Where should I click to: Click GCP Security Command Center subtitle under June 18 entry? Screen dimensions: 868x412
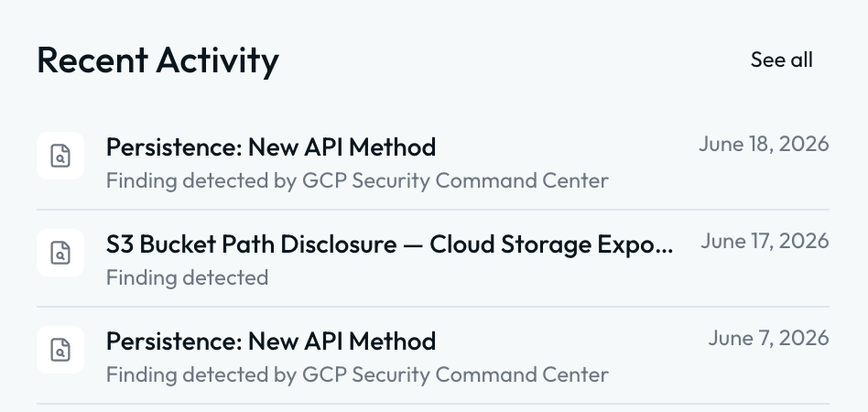click(357, 180)
